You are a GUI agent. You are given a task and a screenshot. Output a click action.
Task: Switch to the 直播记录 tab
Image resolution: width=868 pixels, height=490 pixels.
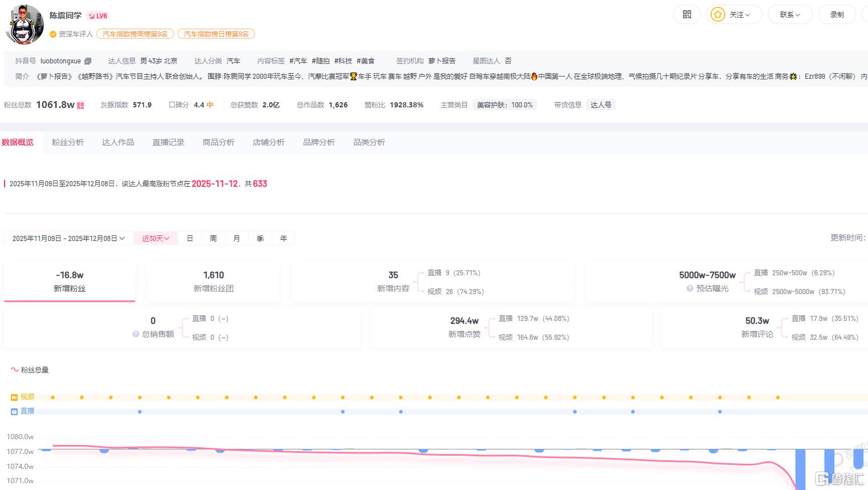pyautogui.click(x=168, y=142)
